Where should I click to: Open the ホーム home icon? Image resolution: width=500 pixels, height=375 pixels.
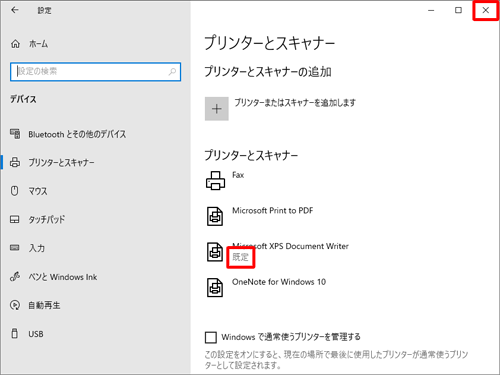click(x=15, y=44)
